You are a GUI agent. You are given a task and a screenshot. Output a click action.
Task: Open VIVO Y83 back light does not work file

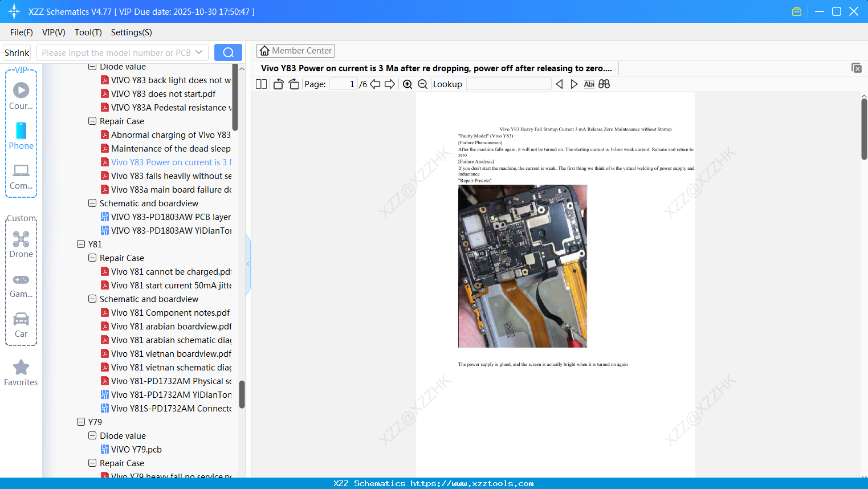pos(165,80)
